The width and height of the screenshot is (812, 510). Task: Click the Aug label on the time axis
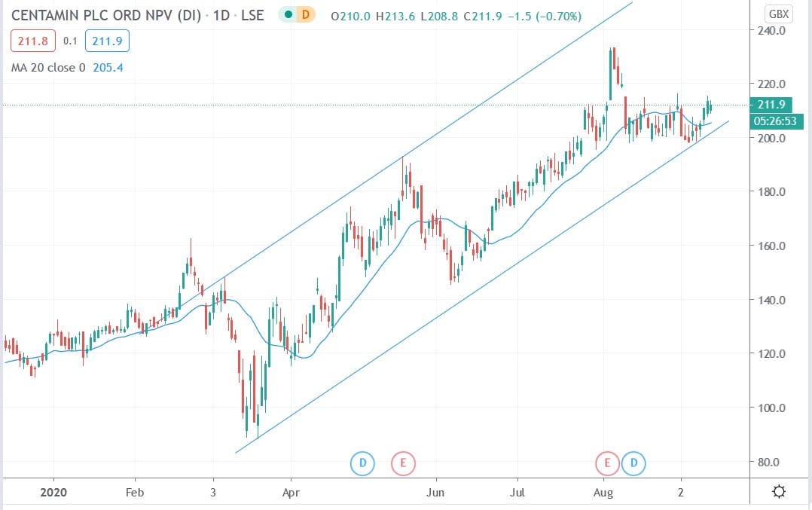click(603, 493)
